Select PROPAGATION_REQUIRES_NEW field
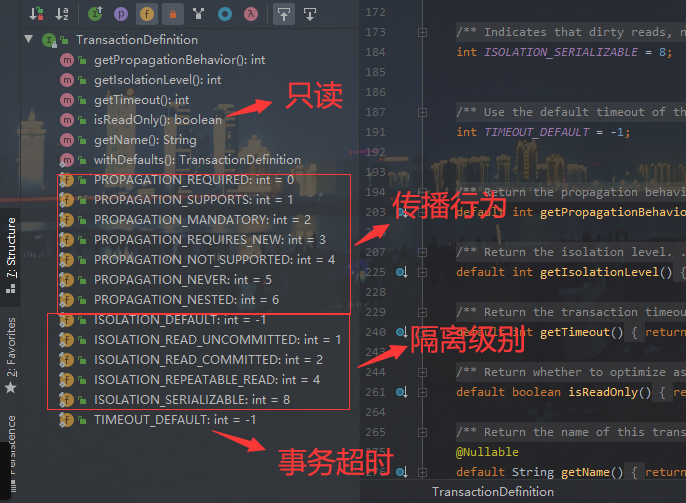This screenshot has height=503, width=686. coord(210,240)
